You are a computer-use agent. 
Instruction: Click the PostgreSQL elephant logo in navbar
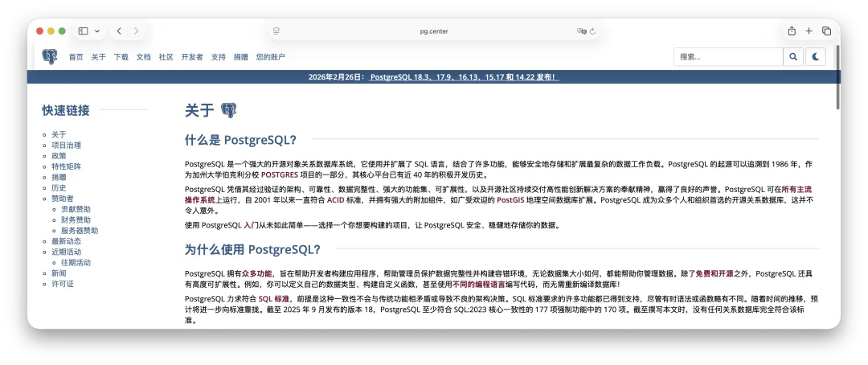click(x=50, y=57)
